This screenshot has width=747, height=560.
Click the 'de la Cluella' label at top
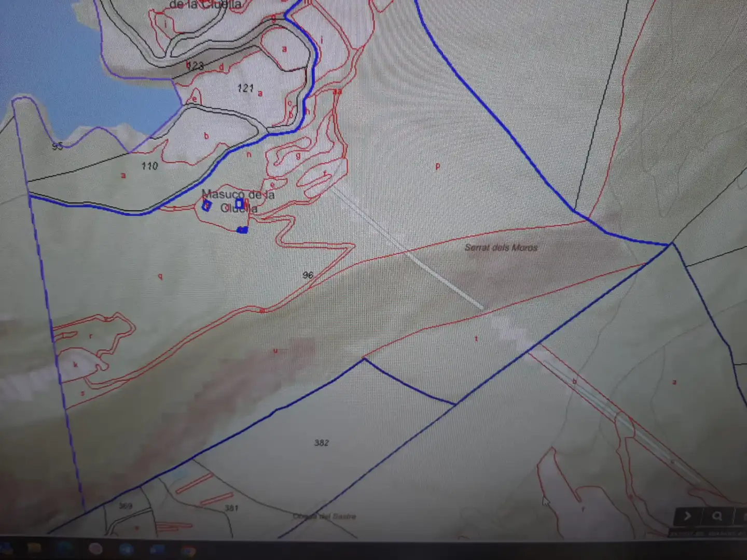click(205, 5)
